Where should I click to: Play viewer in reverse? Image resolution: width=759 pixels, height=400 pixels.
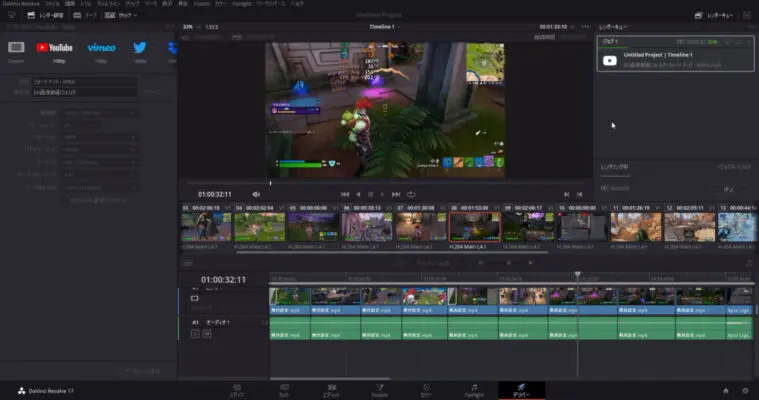(358, 194)
